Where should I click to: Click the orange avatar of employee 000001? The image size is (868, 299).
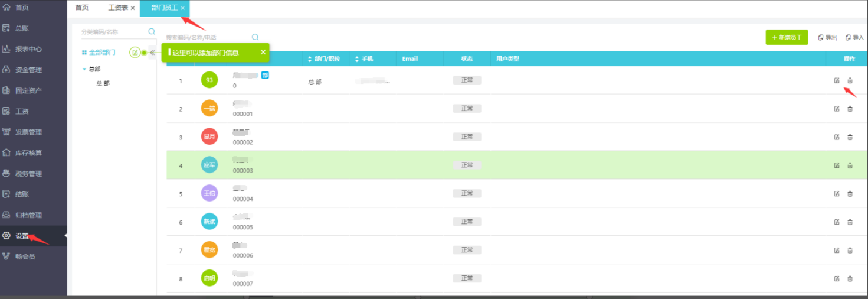click(209, 108)
